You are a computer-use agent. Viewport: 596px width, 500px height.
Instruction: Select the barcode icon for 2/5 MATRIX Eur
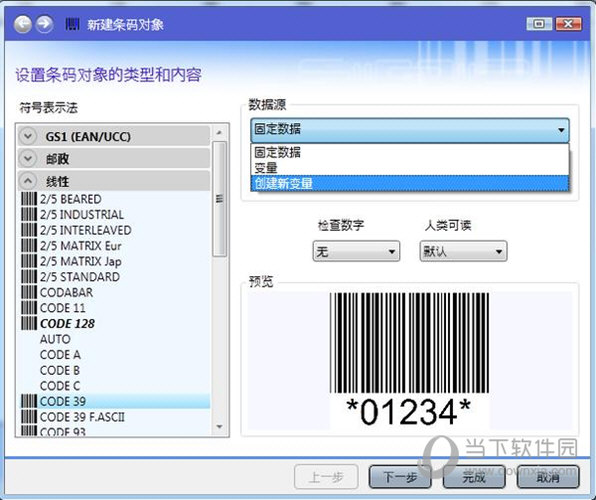coord(29,246)
